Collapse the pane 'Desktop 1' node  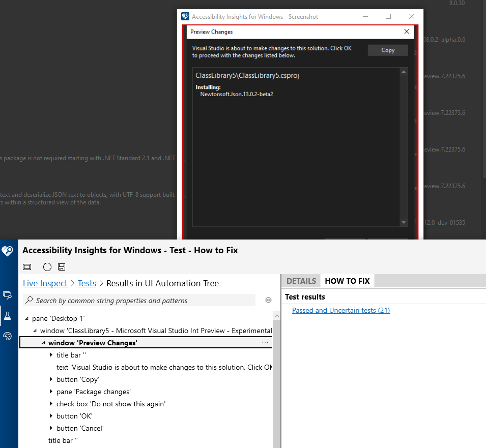27,319
